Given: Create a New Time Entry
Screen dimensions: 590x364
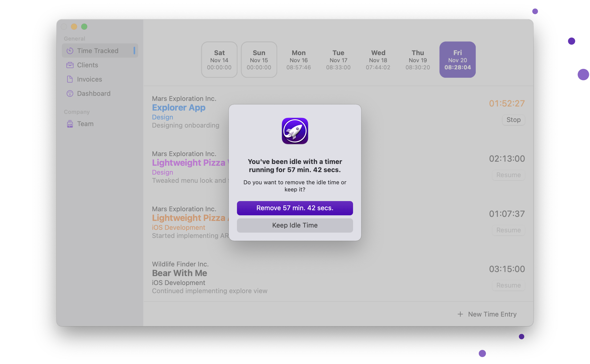Looking at the screenshot, I should tap(492, 314).
